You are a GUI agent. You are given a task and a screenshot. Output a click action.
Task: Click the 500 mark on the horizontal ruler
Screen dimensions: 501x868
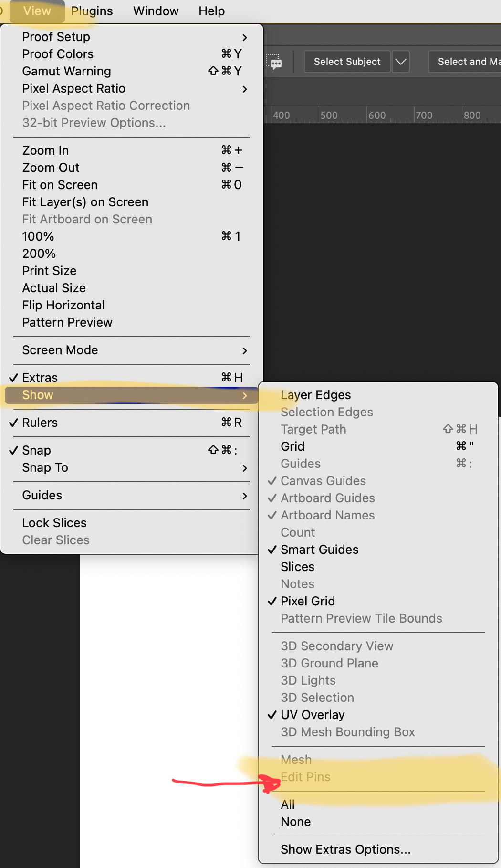pyautogui.click(x=329, y=115)
